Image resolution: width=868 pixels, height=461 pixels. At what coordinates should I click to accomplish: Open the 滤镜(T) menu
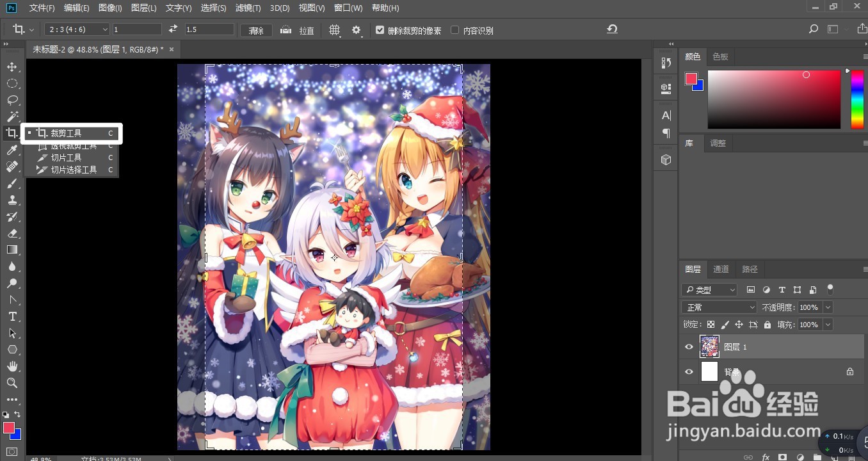(248, 8)
